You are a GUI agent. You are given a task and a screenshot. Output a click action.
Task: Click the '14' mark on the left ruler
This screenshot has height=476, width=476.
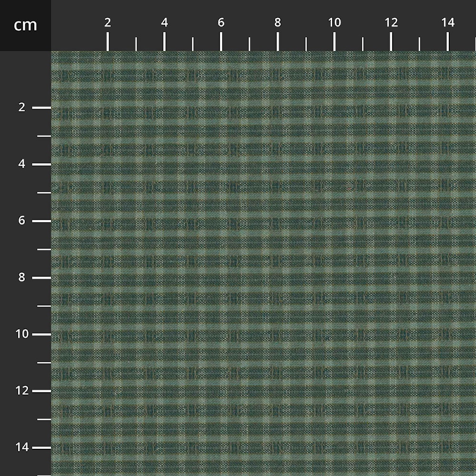coord(22,447)
